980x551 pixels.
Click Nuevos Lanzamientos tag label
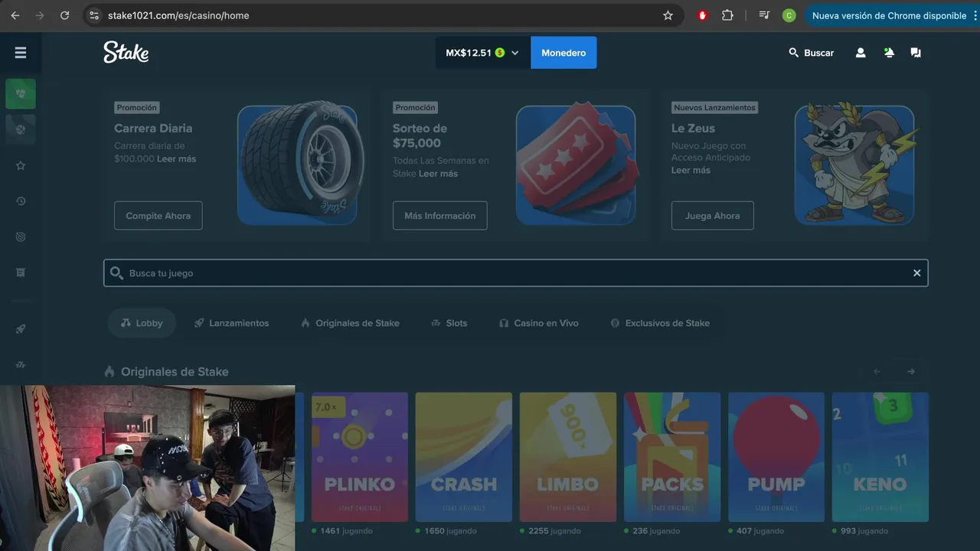pyautogui.click(x=714, y=108)
